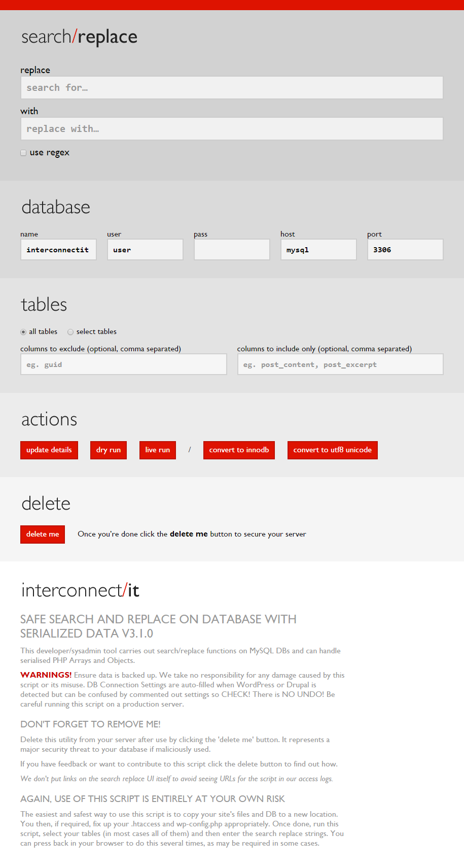Focus the 'replace with...' text box
The height and width of the screenshot is (868, 464).
tap(232, 129)
